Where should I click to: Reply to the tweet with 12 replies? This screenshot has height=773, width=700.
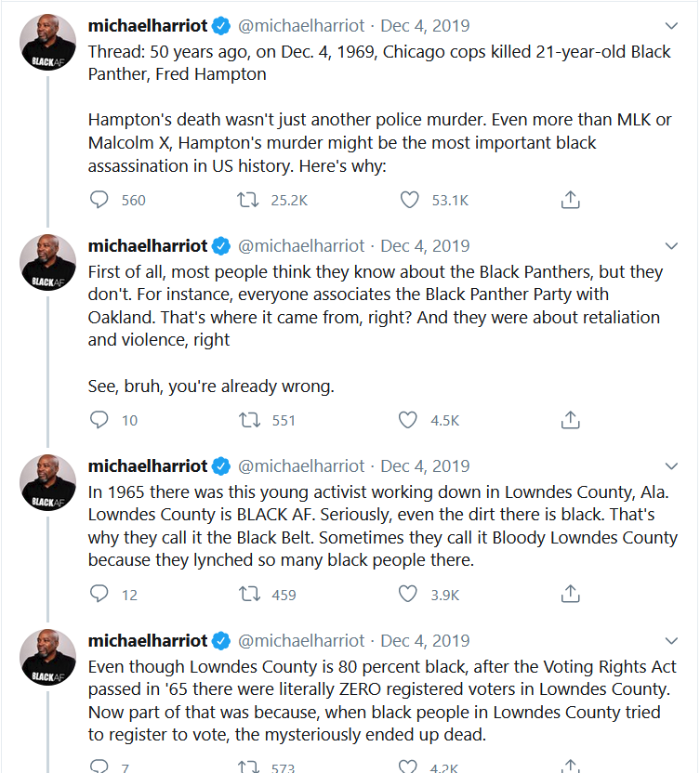(x=99, y=594)
